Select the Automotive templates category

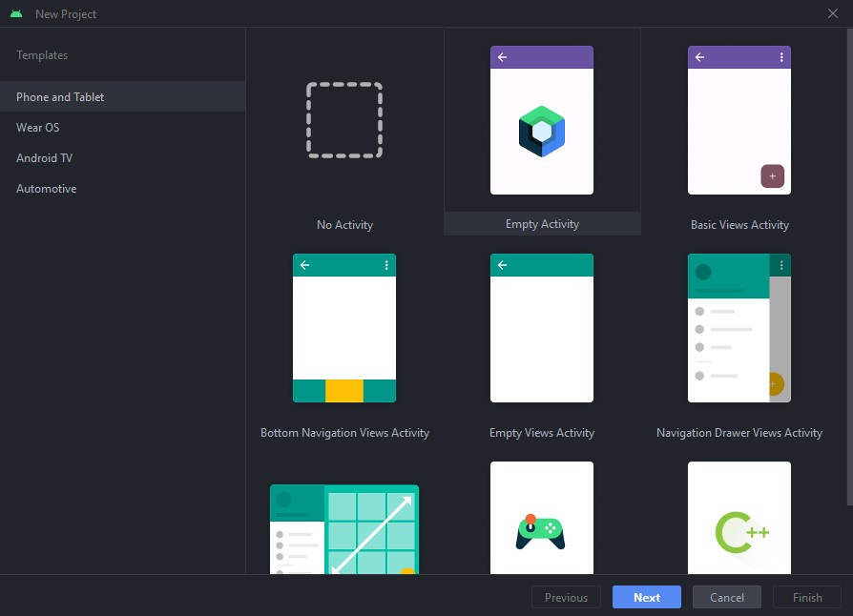pos(47,189)
